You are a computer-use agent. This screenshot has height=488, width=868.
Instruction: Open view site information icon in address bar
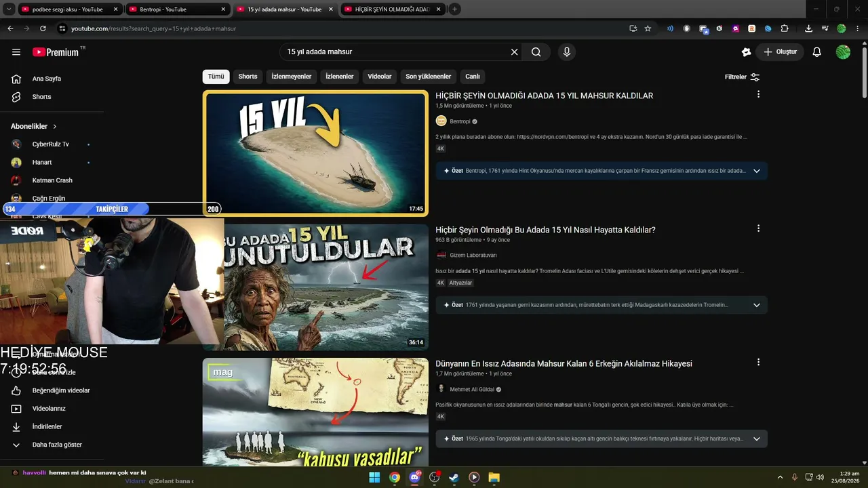[x=62, y=28]
